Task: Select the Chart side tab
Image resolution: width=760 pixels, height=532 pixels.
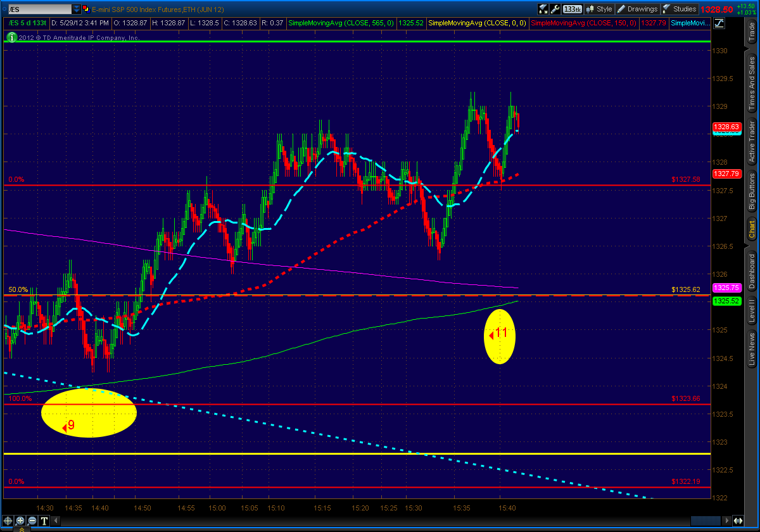Action: click(752, 229)
